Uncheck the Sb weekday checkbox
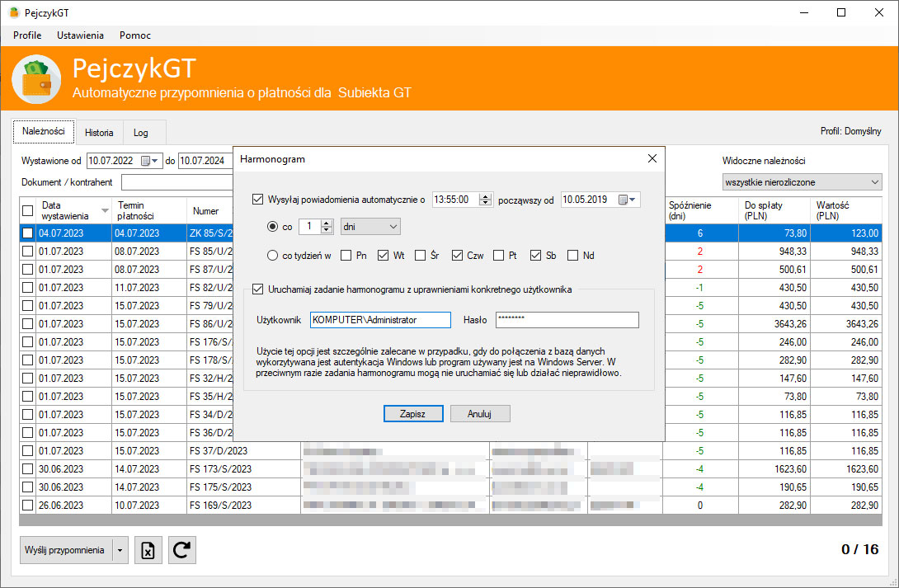 pos(535,256)
